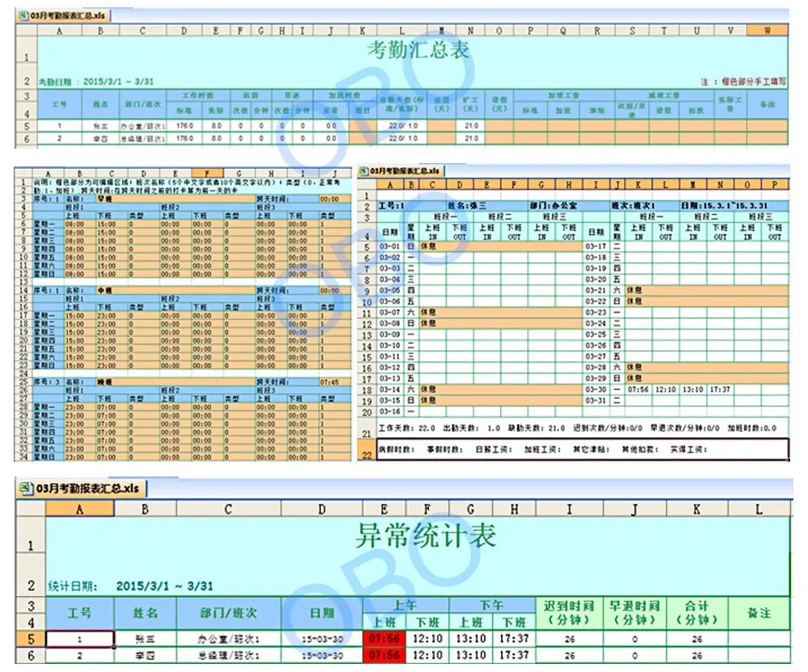The width and height of the screenshot is (808, 672).
Task: Select the 迟到时间（分钟） column header
Action: point(570,613)
